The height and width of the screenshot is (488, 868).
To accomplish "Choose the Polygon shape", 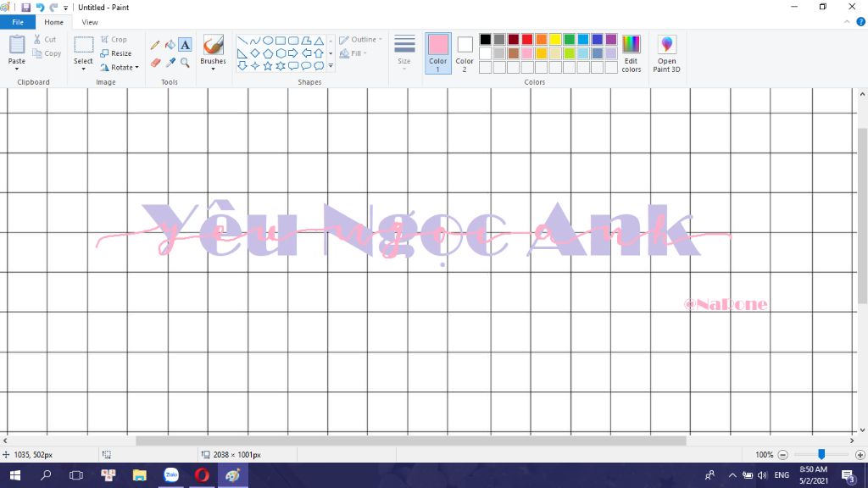I will pos(306,41).
